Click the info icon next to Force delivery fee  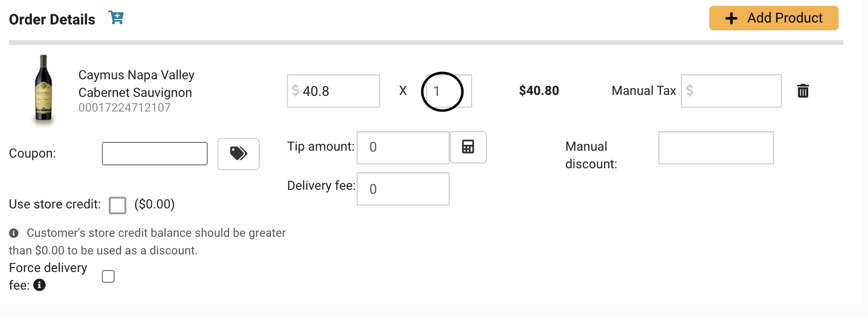point(40,285)
